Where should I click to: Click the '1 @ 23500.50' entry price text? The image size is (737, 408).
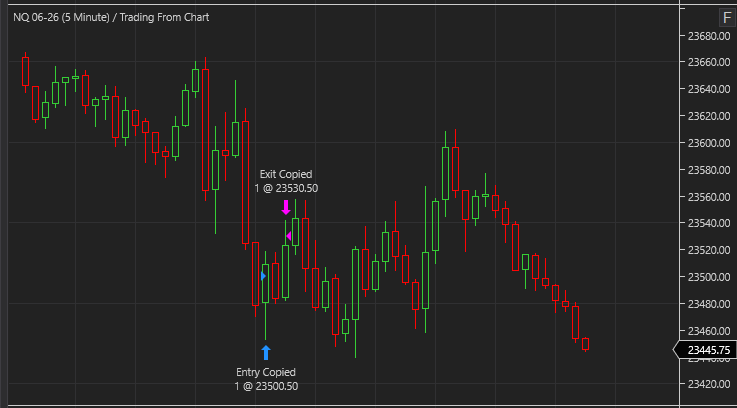266,386
